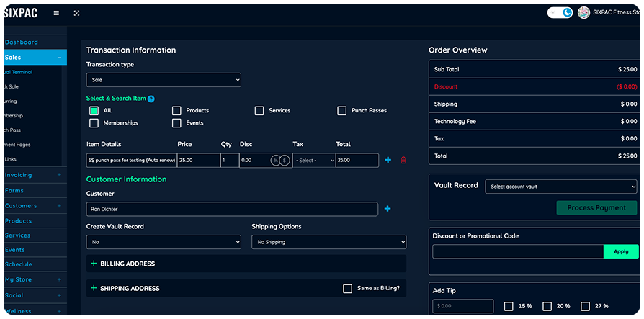Choose percent discount type icon
Screen dimensions: 644x319
tap(275, 161)
